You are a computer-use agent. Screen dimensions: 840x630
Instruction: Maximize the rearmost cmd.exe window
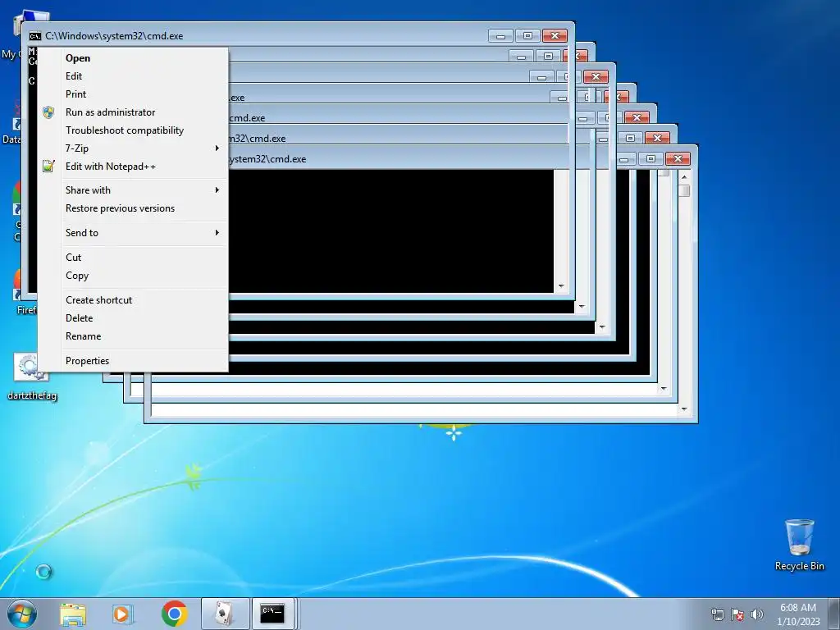point(651,158)
